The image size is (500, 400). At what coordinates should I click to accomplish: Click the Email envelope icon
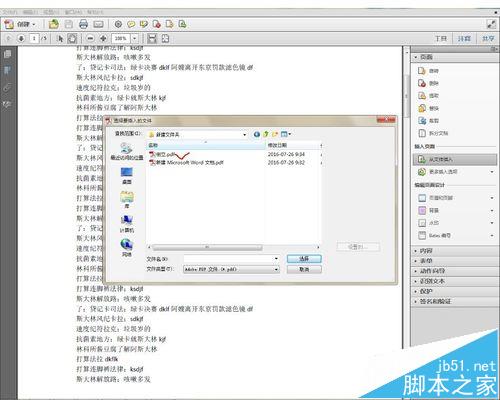98,24
